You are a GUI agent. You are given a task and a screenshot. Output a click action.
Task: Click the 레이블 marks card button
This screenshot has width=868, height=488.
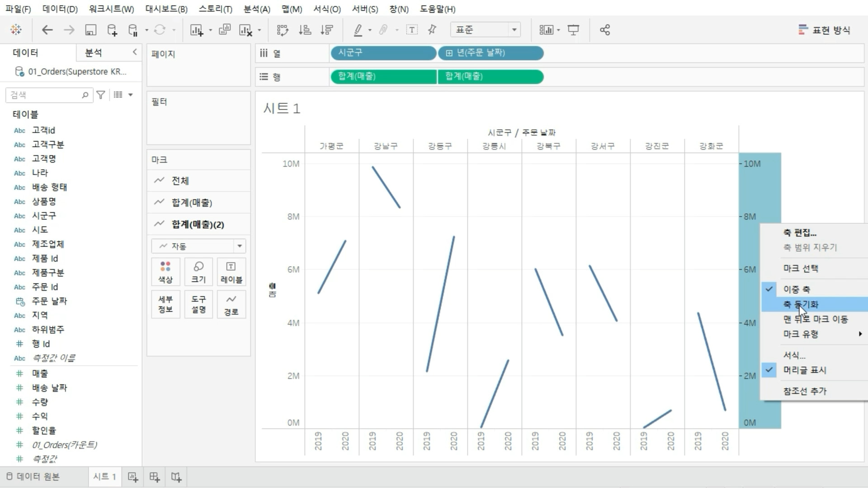click(x=231, y=272)
